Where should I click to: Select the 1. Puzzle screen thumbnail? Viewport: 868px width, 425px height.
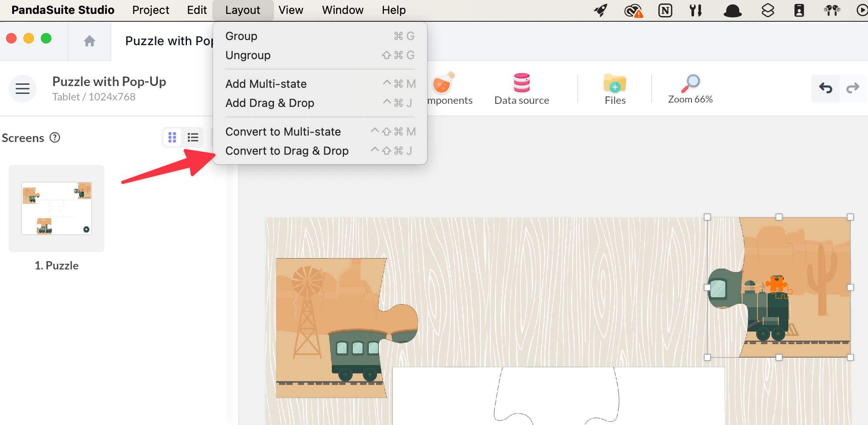click(x=57, y=209)
